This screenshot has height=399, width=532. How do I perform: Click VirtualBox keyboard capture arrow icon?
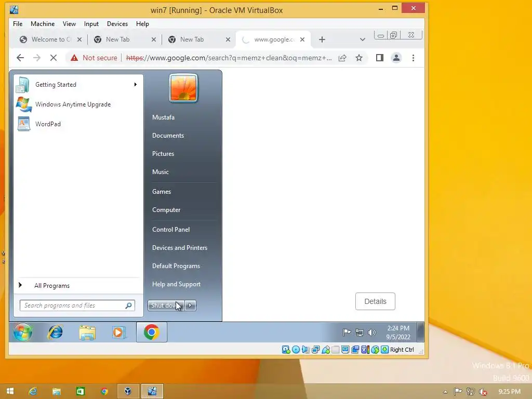385,350
